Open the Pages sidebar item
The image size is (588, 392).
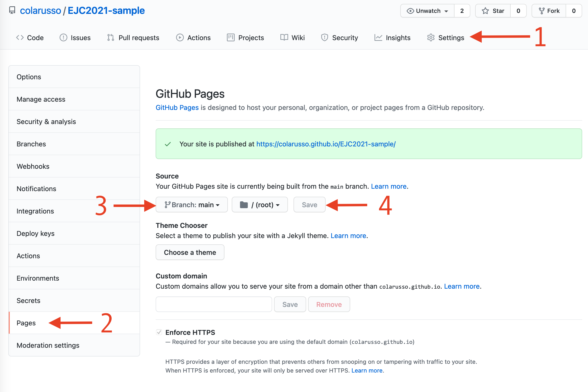tap(26, 322)
